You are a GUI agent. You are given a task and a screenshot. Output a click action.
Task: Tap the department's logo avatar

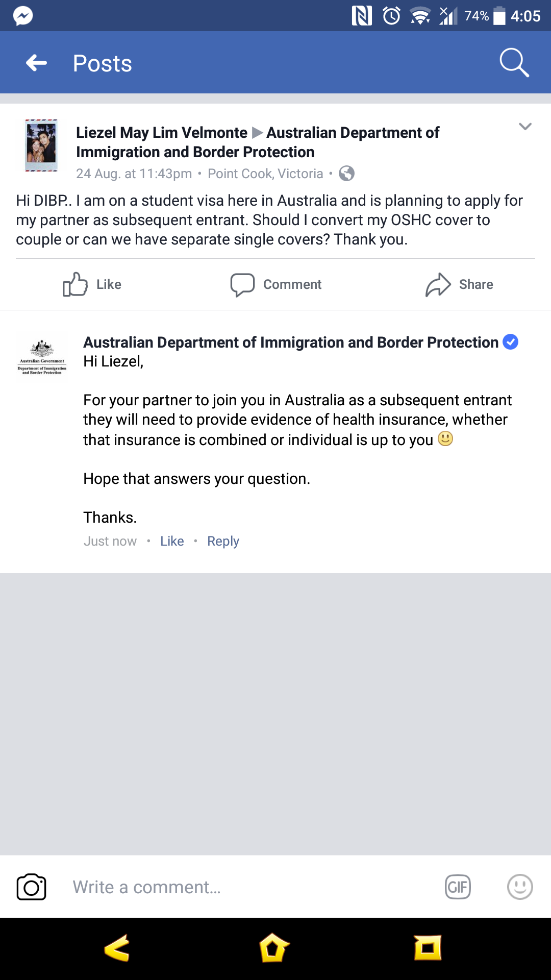pyautogui.click(x=42, y=357)
